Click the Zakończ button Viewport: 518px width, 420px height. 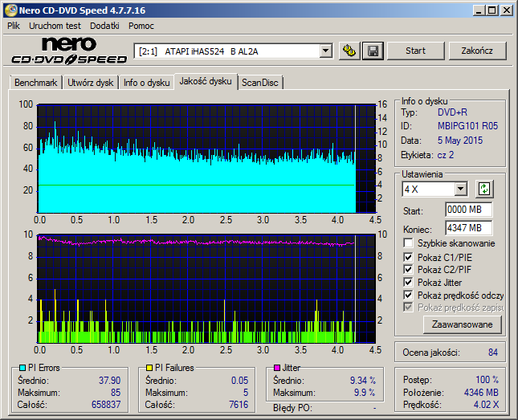point(477,51)
